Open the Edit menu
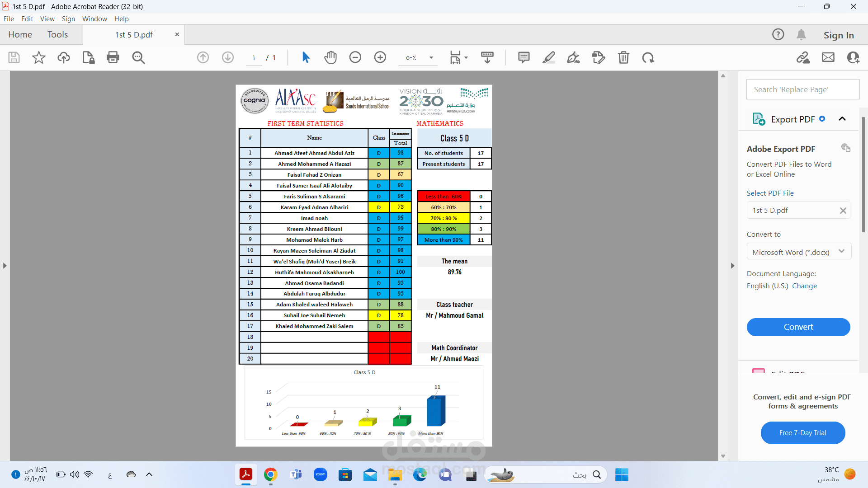This screenshot has height=488, width=868. 27,19
